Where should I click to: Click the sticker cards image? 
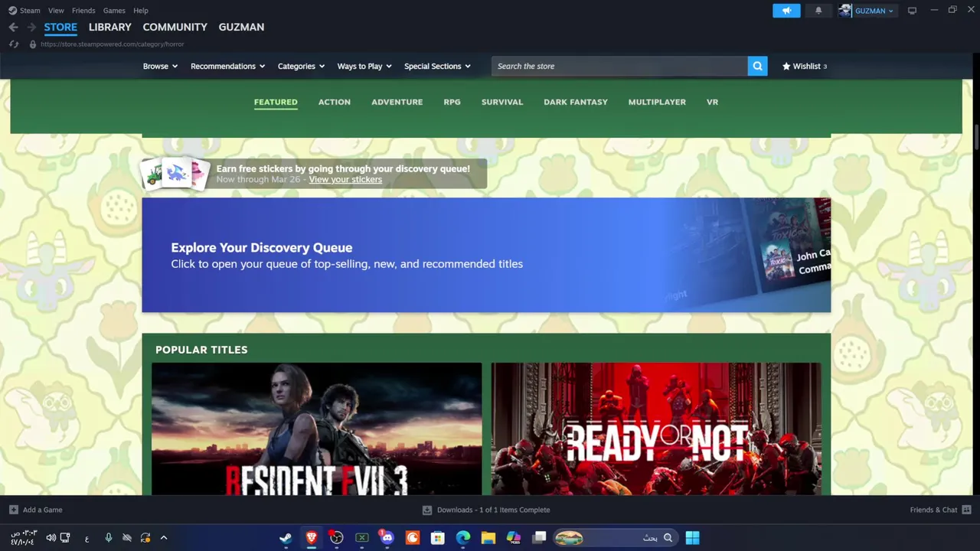[176, 174]
